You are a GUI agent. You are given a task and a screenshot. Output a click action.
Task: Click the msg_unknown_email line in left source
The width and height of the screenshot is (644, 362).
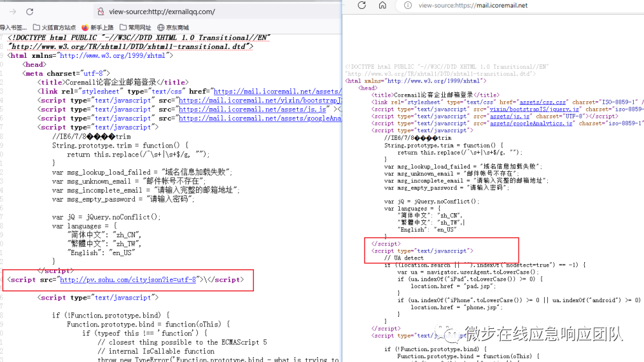[129, 181]
